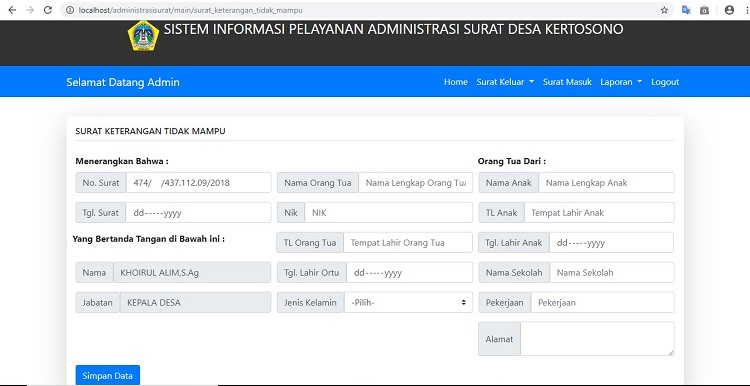Click the Nama Orang Tua input
This screenshot has height=386, width=750.
(x=415, y=183)
